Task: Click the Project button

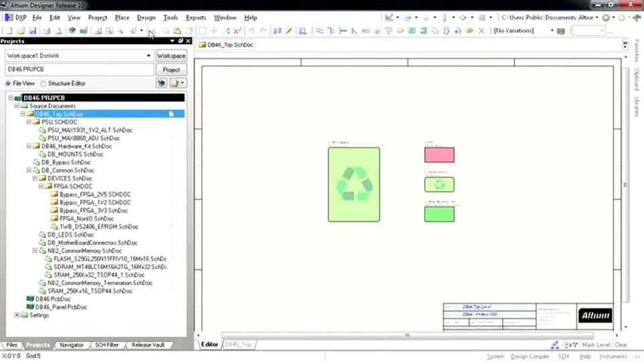Action: (x=171, y=70)
